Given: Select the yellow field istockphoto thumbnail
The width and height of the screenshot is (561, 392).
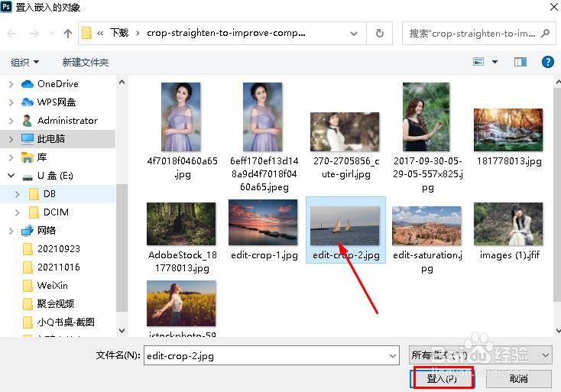Looking at the screenshot, I should point(181,303).
